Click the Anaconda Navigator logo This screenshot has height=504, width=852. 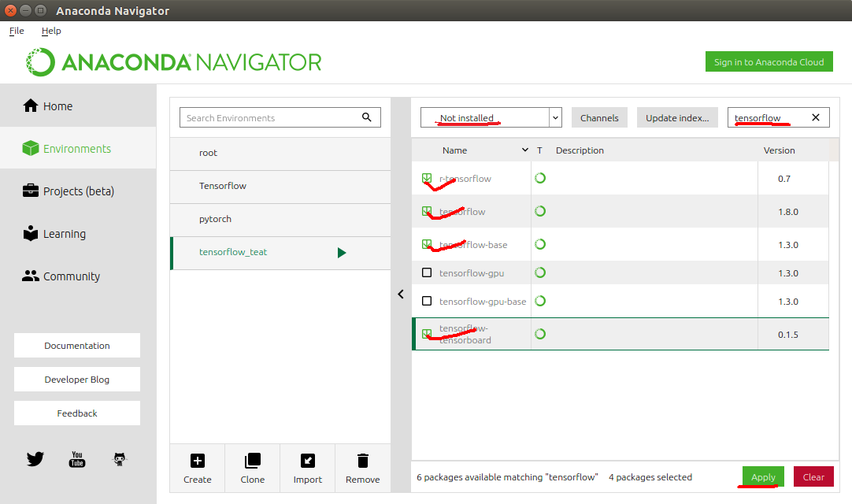pos(173,62)
